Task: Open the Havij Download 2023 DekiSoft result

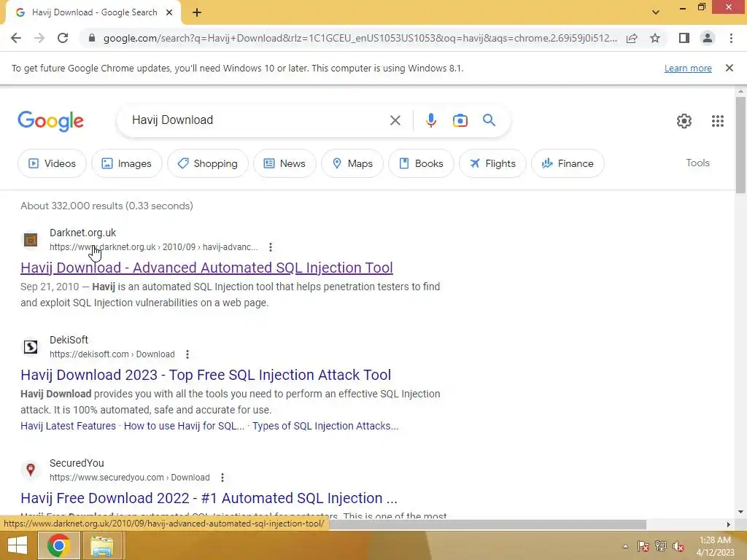Action: coord(206,375)
